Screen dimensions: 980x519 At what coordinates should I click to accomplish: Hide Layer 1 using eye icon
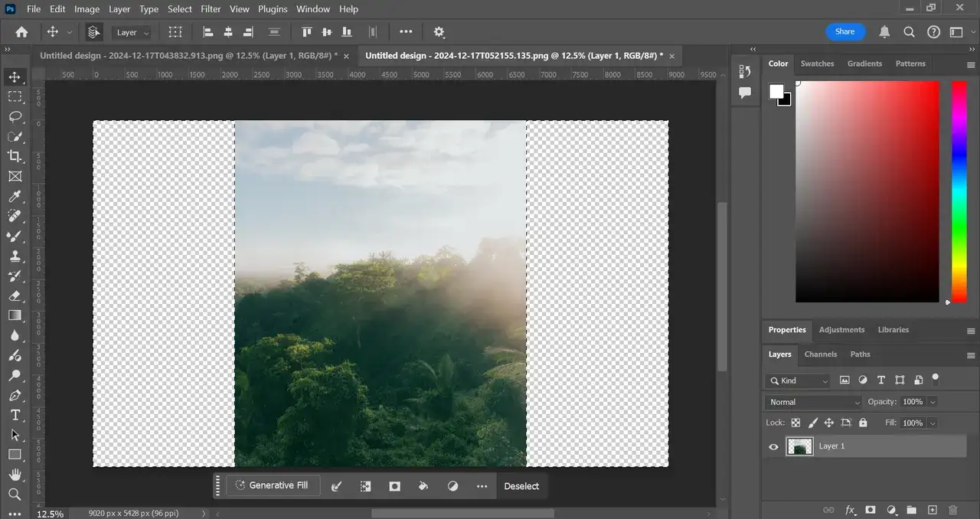(773, 446)
